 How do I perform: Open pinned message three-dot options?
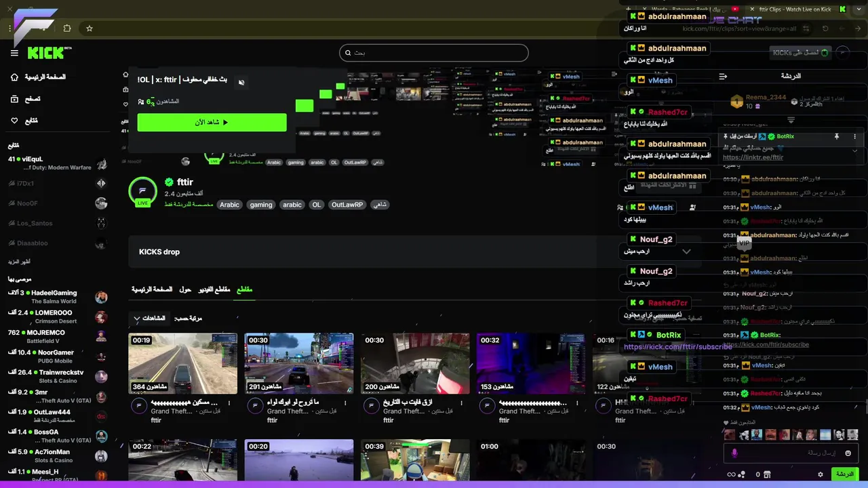854,136
